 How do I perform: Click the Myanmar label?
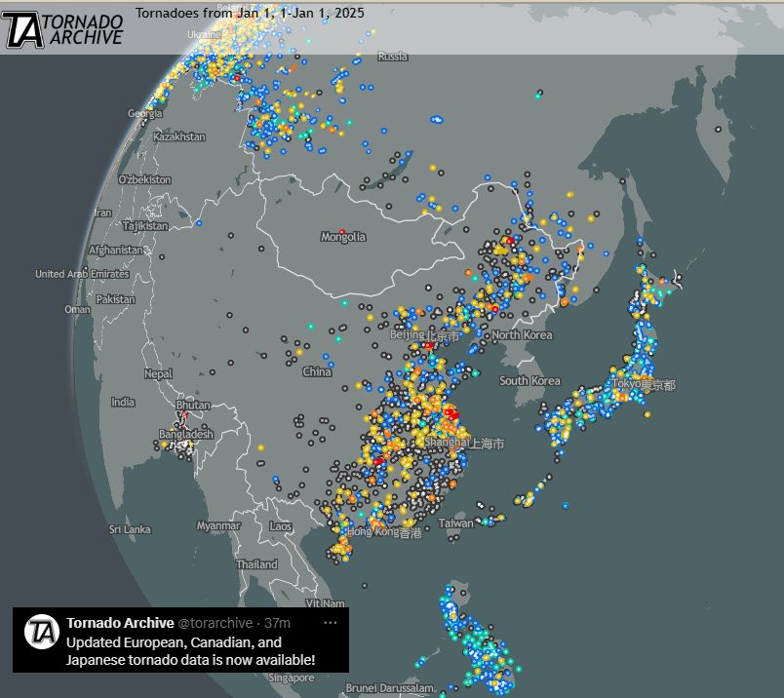tap(218, 525)
